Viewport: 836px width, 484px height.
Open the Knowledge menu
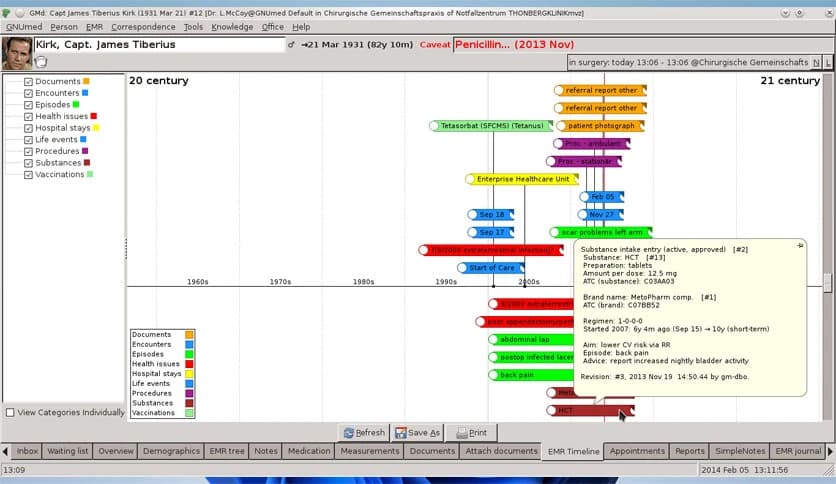coord(232,27)
